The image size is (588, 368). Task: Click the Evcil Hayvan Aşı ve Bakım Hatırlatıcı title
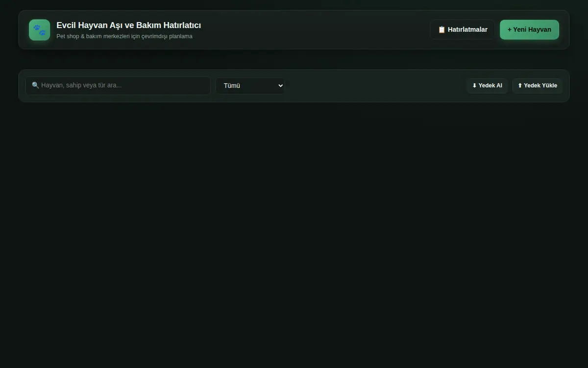[129, 25]
